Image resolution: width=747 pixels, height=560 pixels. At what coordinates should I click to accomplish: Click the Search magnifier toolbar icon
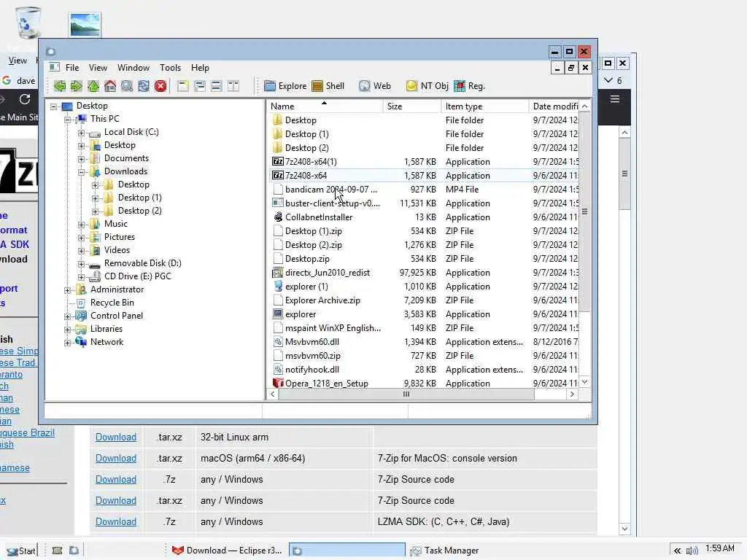(x=127, y=86)
